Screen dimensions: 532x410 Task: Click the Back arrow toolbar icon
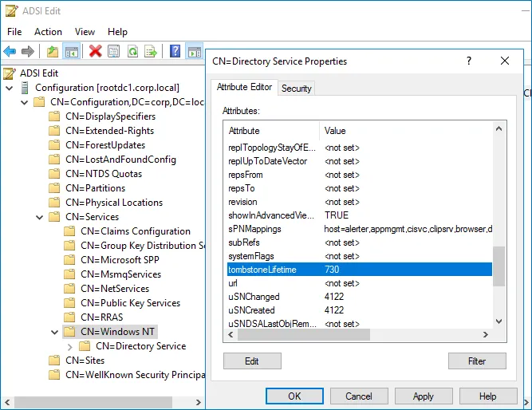(10, 52)
